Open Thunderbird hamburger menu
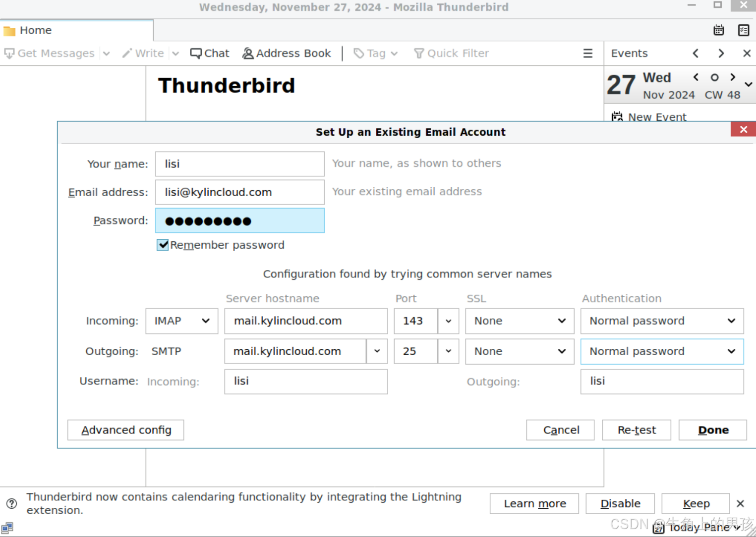756x537 pixels. pyautogui.click(x=588, y=53)
